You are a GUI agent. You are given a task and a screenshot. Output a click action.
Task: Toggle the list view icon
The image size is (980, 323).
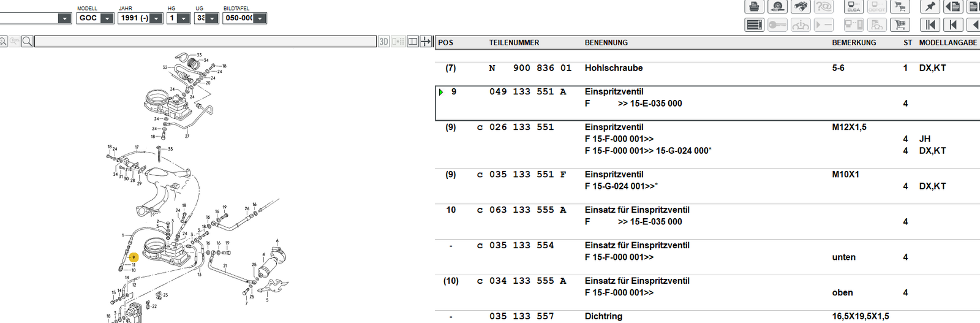pyautogui.click(x=754, y=25)
